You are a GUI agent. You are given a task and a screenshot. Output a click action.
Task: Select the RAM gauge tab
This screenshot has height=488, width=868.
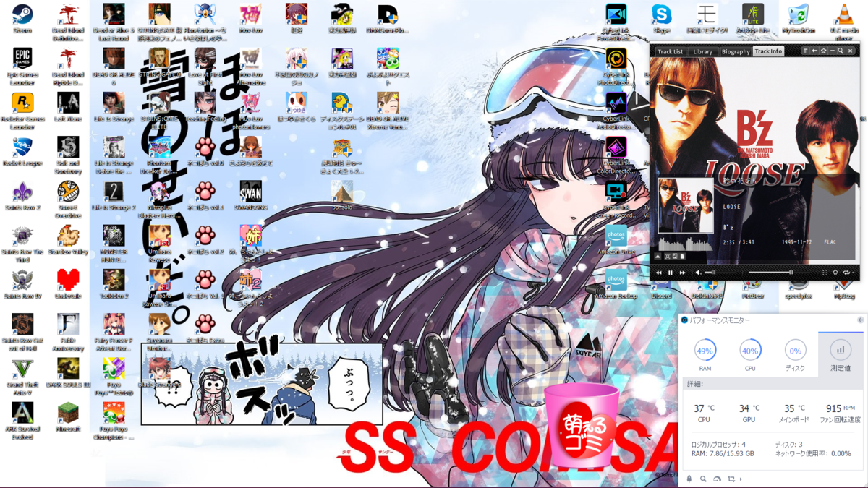(705, 355)
